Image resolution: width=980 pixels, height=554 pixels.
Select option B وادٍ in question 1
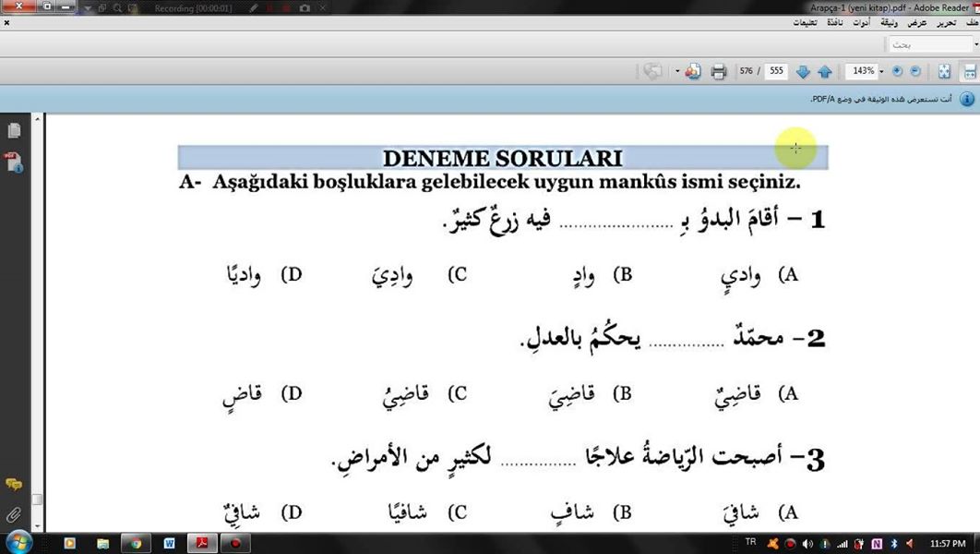(602, 275)
